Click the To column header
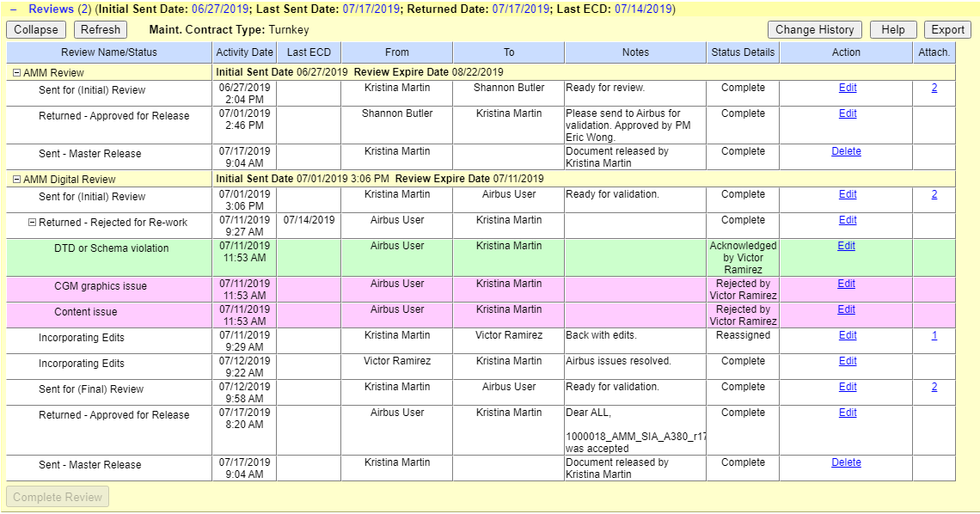The height and width of the screenshot is (514, 980). point(509,52)
